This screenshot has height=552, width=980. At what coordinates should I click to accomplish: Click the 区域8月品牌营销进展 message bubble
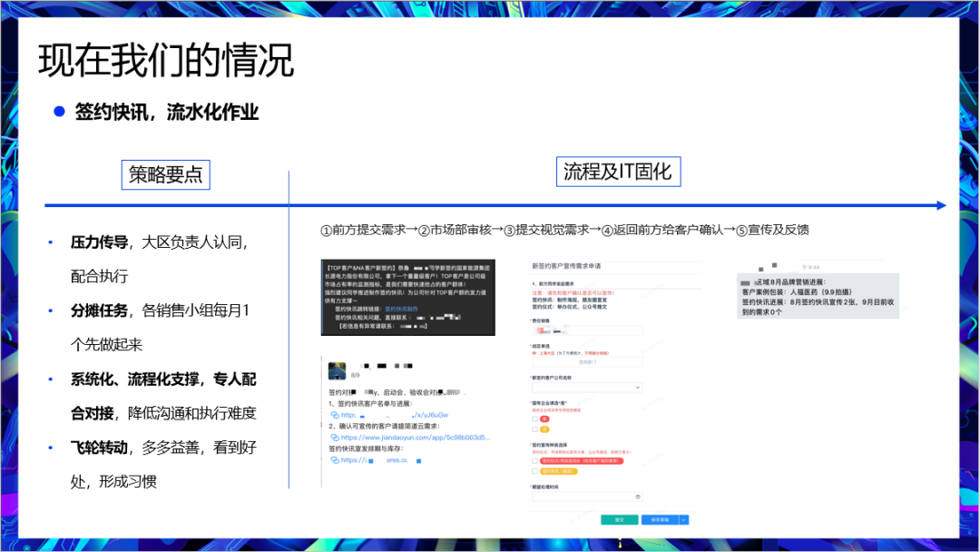818,296
